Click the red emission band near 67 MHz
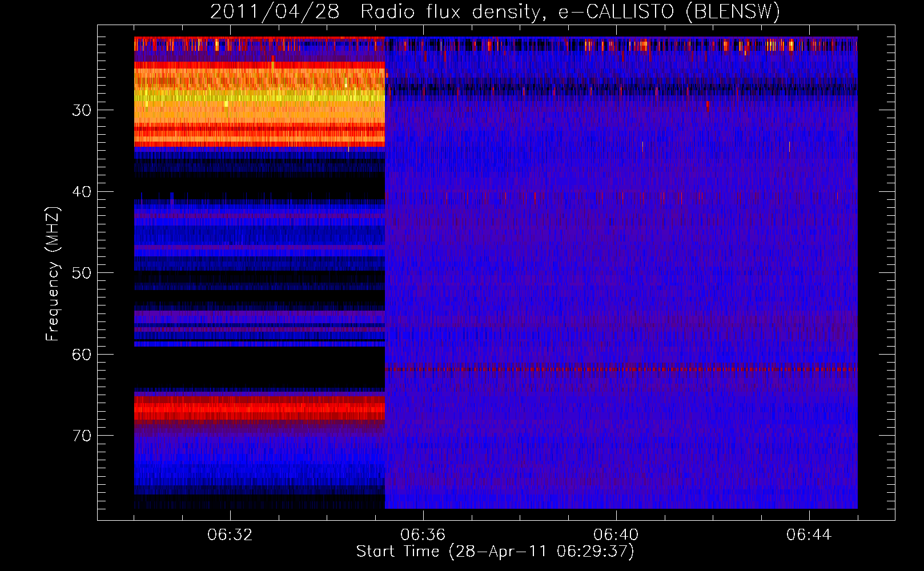924x571 pixels. 260,409
